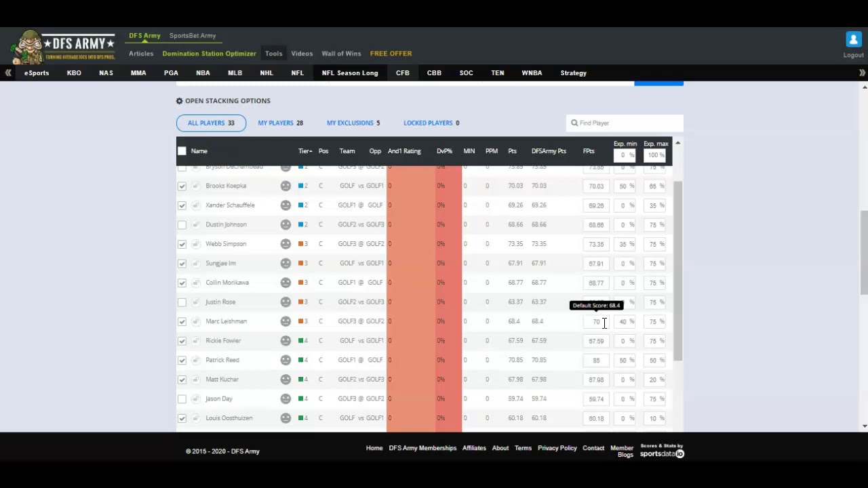Uncheck Xander Schauffele's checkbox

[182, 205]
